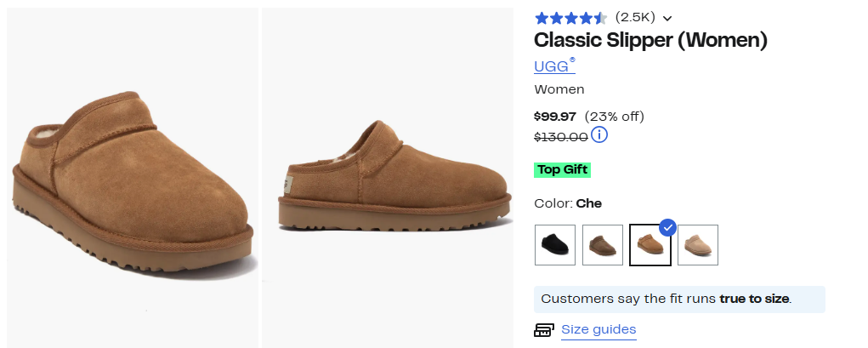The image size is (868, 348).
Task: Enlarge the left angled slipper photo
Action: pyautogui.click(x=132, y=179)
